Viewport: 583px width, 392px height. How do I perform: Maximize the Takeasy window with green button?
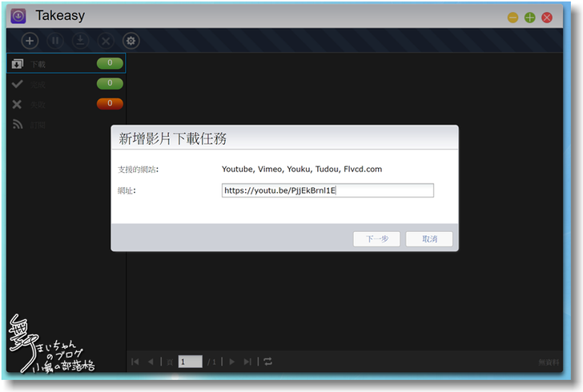(x=530, y=18)
